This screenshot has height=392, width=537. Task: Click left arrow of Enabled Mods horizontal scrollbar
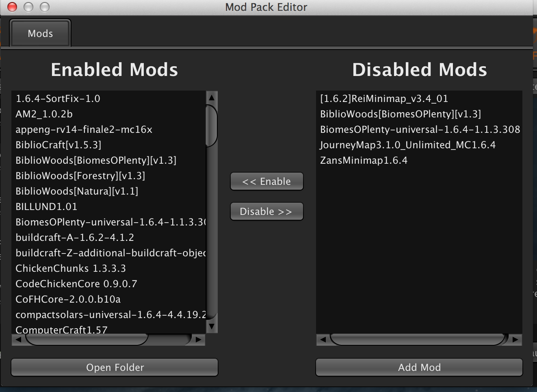pos(18,340)
